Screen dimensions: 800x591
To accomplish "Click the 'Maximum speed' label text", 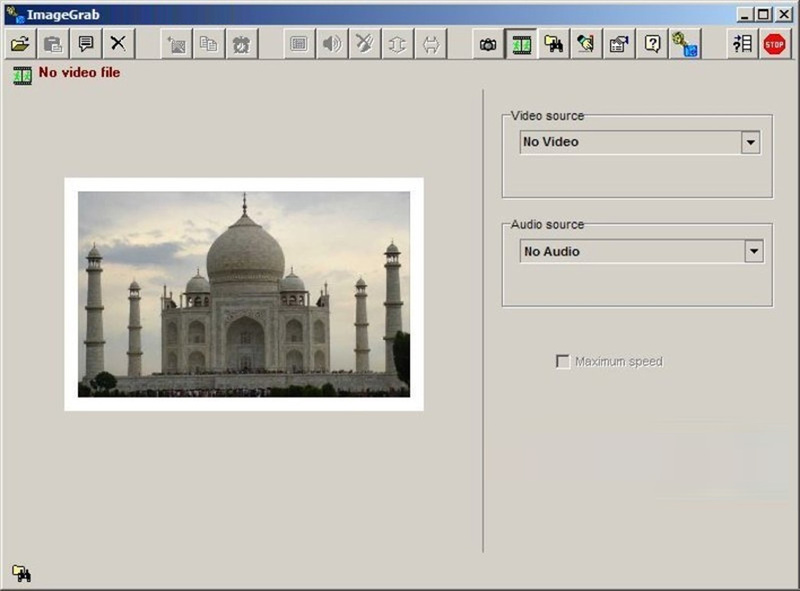I will click(619, 361).
